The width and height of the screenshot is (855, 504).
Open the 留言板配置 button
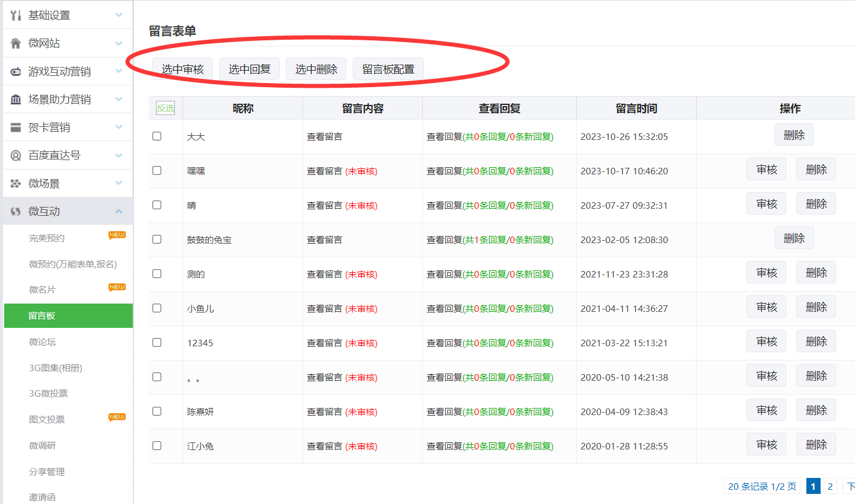(x=388, y=69)
